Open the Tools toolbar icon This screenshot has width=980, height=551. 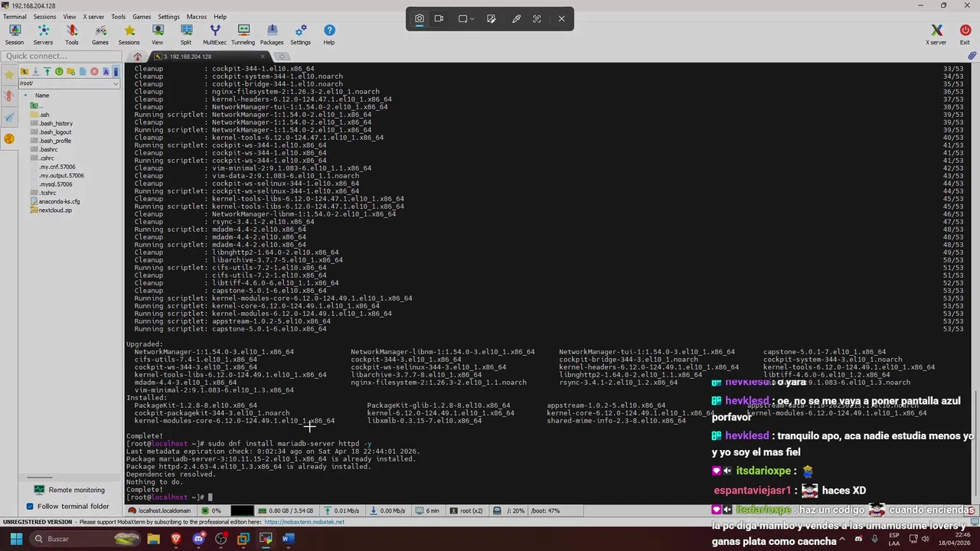[x=71, y=34]
